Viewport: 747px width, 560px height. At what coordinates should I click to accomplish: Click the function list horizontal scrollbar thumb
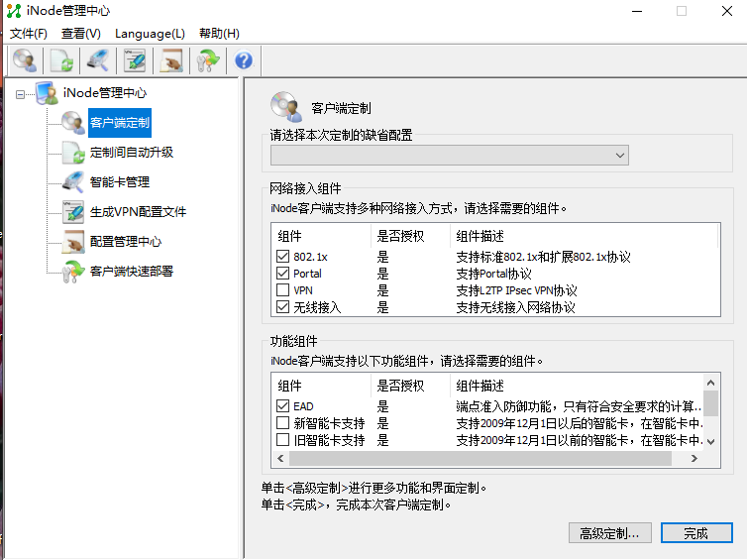(480, 459)
